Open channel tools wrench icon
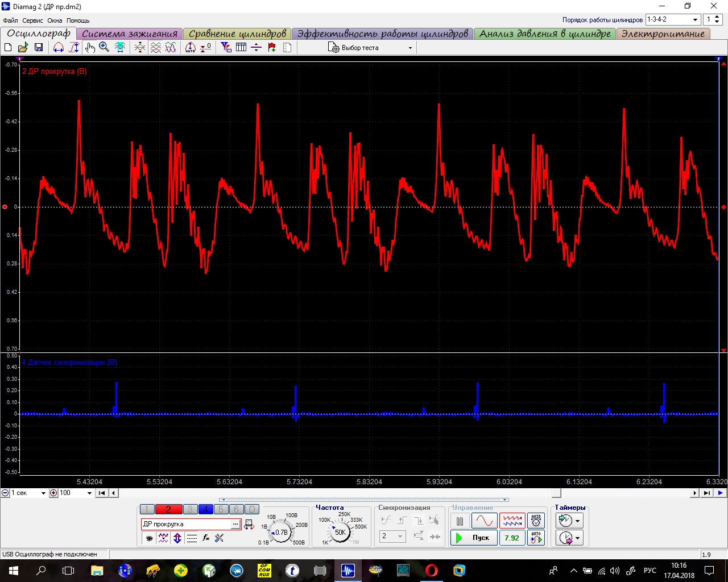Viewport: 728px width, 582px height. (220, 538)
